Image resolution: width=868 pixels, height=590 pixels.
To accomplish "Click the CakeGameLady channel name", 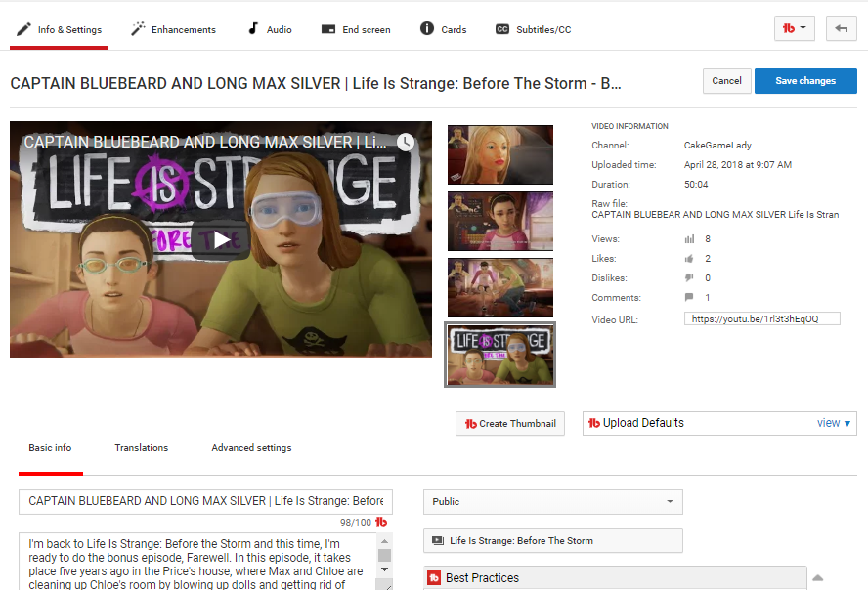I will point(717,146).
